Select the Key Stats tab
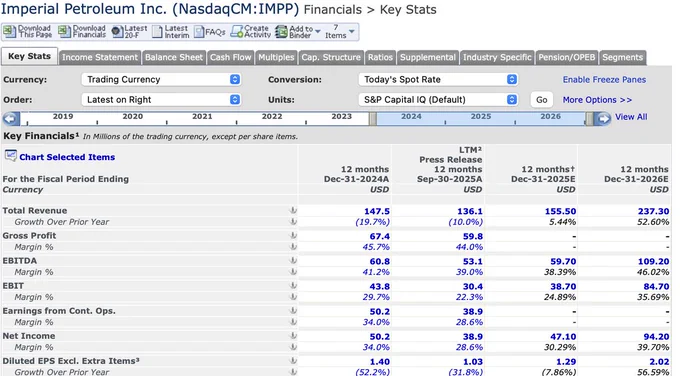This screenshot has height=376, width=680. point(29,56)
